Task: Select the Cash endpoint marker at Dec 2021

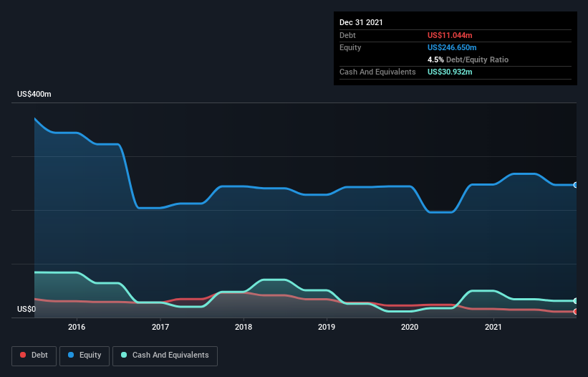Action: pos(576,301)
